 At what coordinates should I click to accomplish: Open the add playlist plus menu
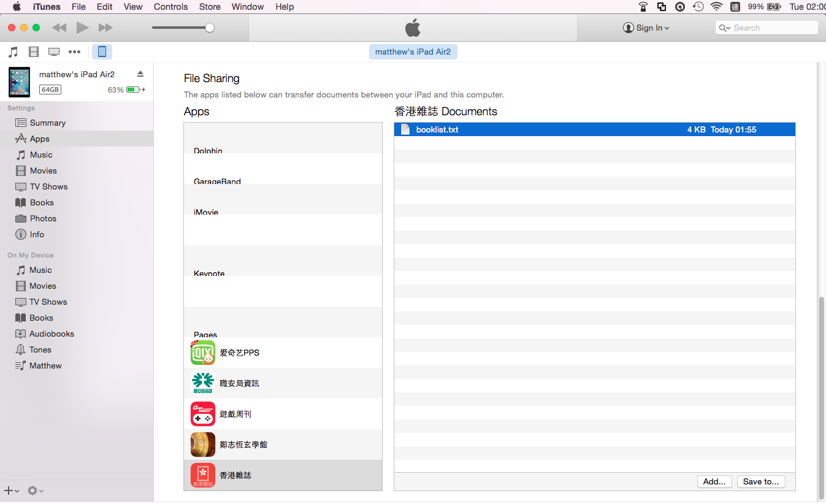(12, 491)
